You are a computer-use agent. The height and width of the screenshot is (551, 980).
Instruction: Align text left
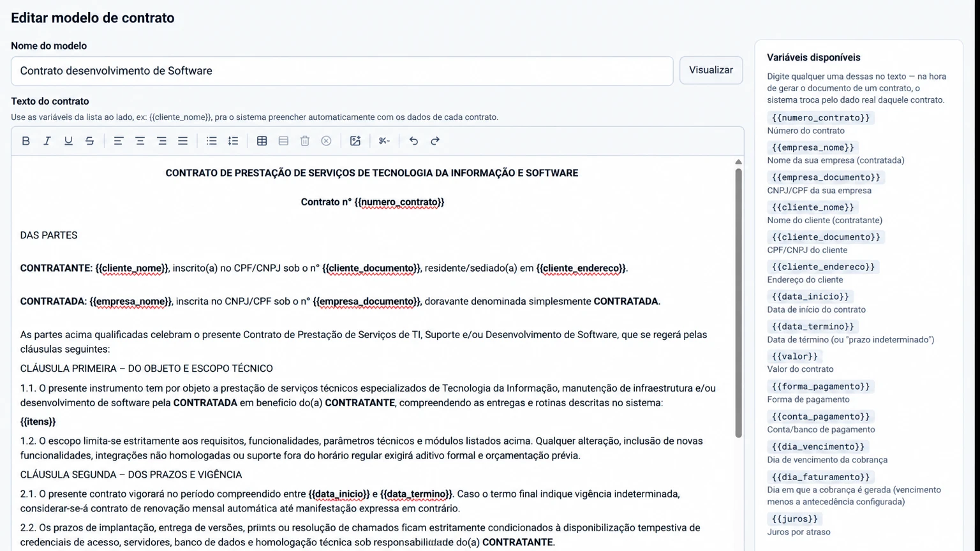(x=119, y=141)
